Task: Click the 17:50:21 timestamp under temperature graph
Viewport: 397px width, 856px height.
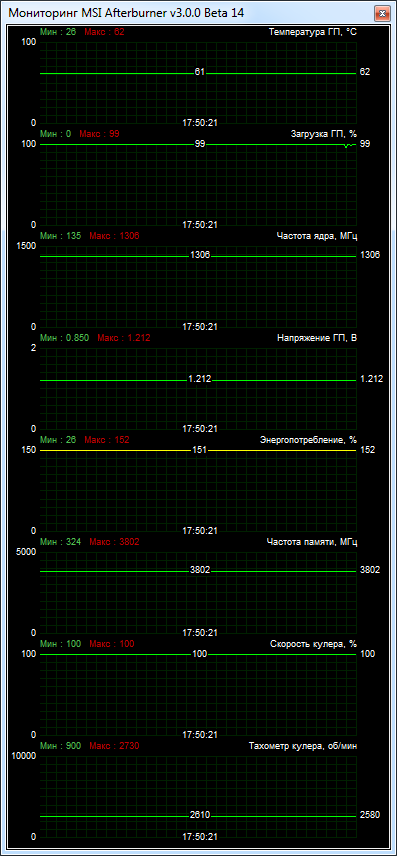Action: tap(200, 123)
